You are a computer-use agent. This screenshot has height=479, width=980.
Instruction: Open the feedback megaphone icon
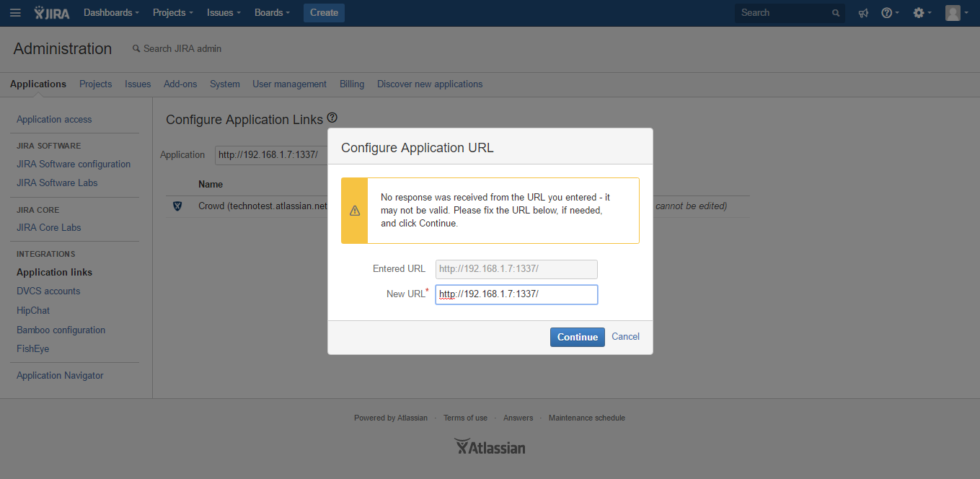click(863, 13)
